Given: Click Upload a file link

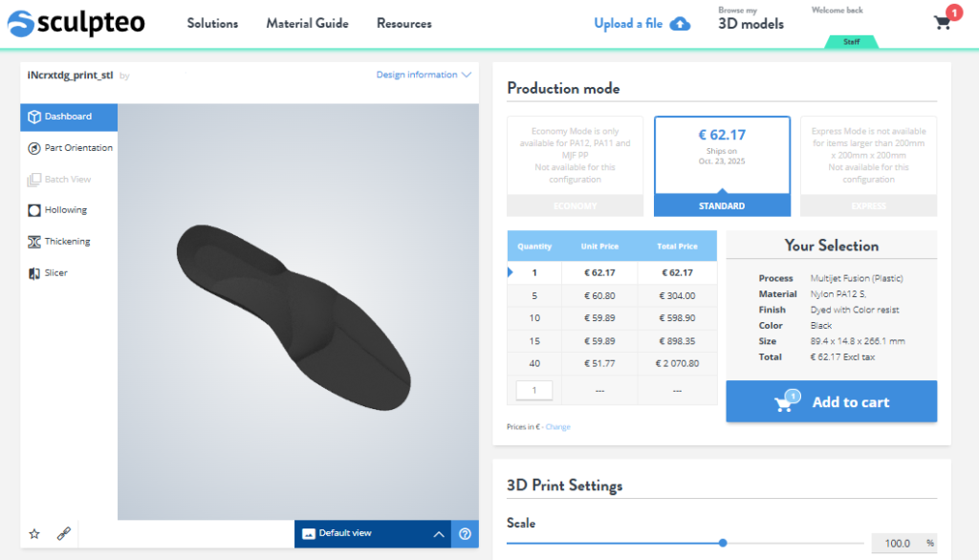Looking at the screenshot, I should pyautogui.click(x=628, y=24).
